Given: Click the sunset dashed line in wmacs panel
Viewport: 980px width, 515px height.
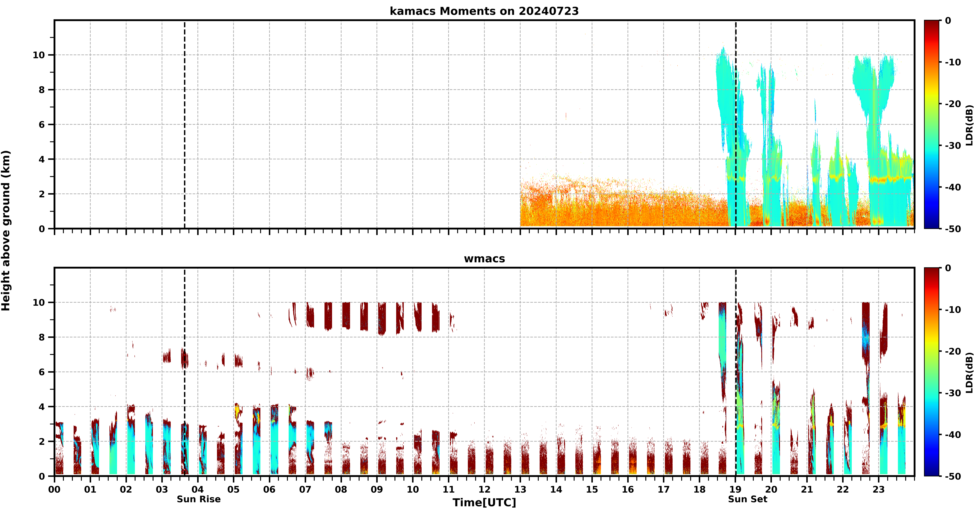Looking at the screenshot, I should pos(736,372).
